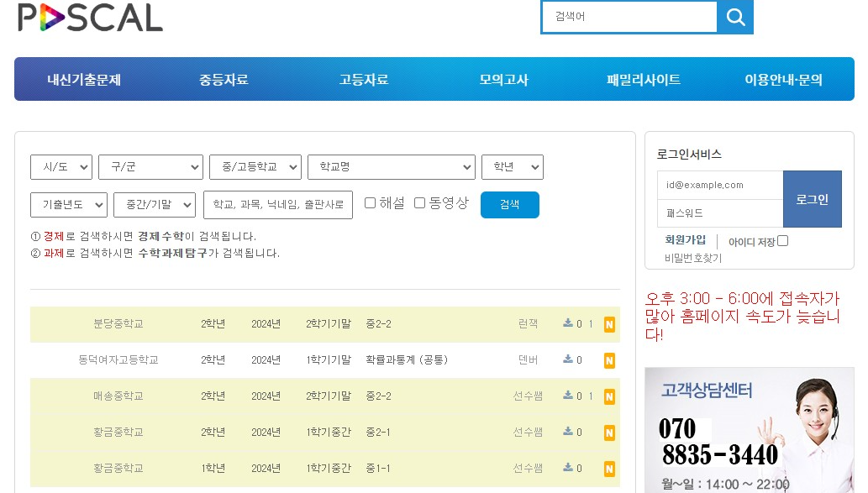
Task: Download the 황금중학교 1학년 중1-1 paper
Action: tap(569, 467)
